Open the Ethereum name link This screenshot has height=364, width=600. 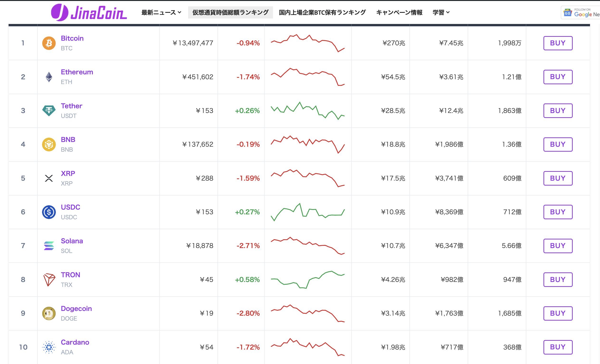pyautogui.click(x=77, y=72)
